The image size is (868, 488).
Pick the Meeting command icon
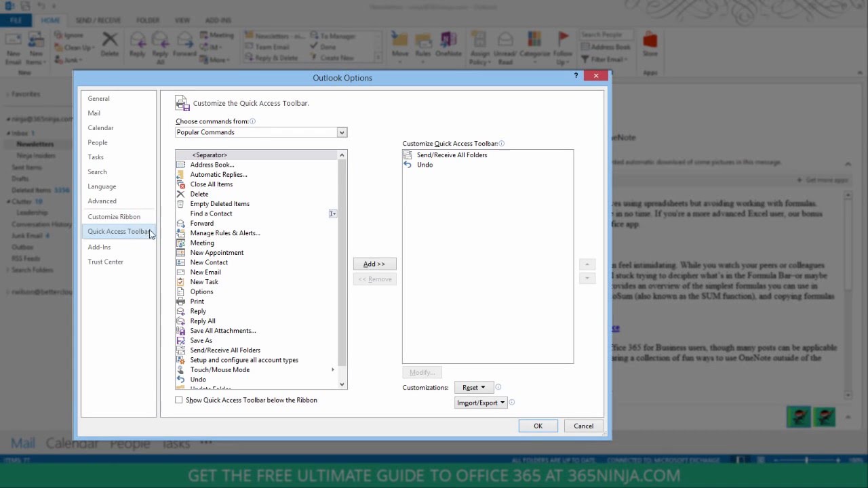point(180,243)
